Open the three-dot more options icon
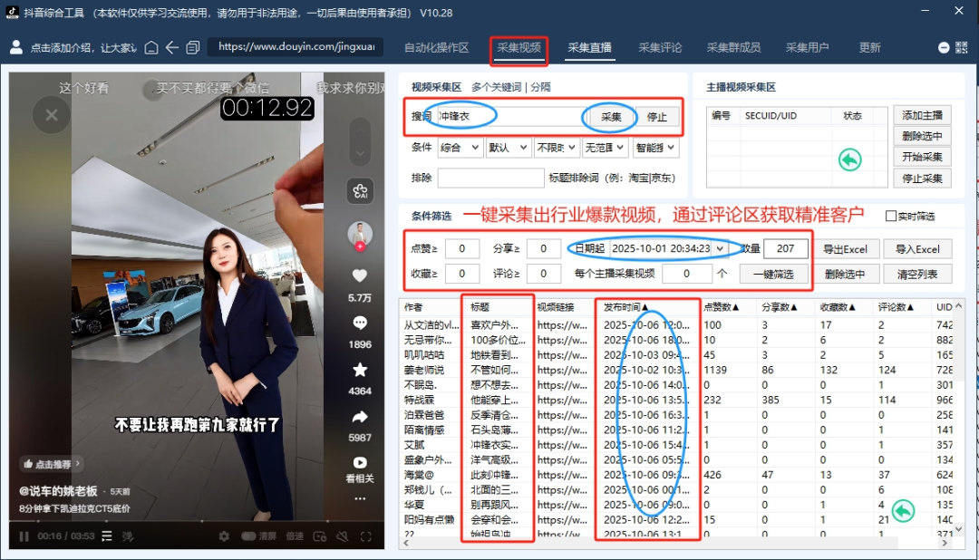 pyautogui.click(x=360, y=498)
